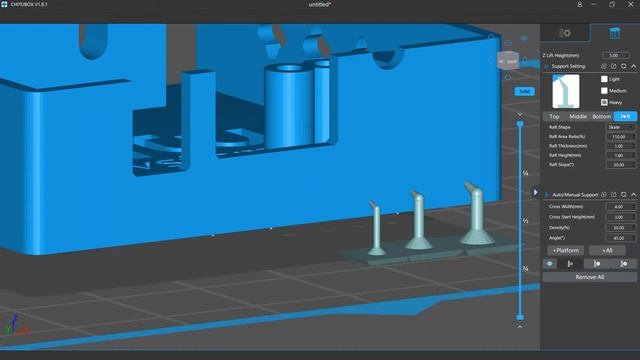Click the Z Lift Height value field

pyautogui.click(x=616, y=55)
